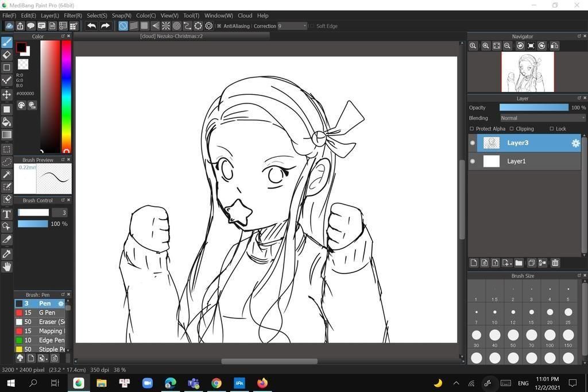
Task: Click the cloud save icon
Action: tap(9, 26)
